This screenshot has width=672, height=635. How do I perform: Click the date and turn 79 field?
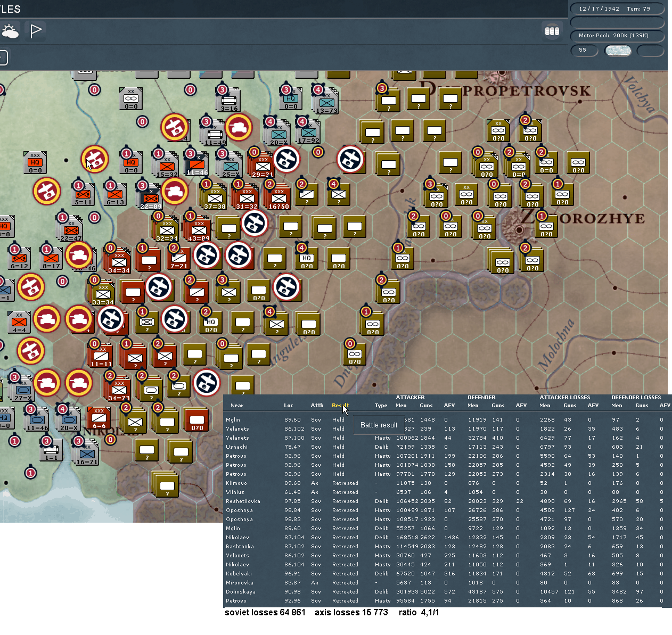[617, 9]
